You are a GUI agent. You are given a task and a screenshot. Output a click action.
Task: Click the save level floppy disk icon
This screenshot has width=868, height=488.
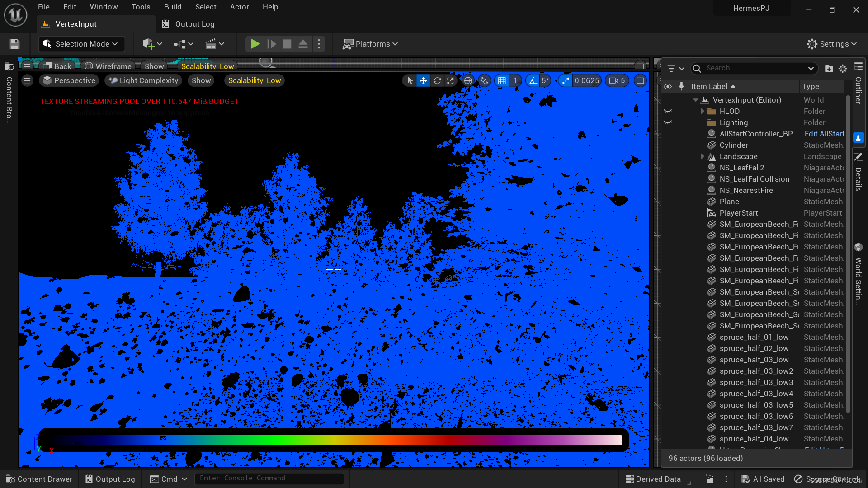[14, 44]
